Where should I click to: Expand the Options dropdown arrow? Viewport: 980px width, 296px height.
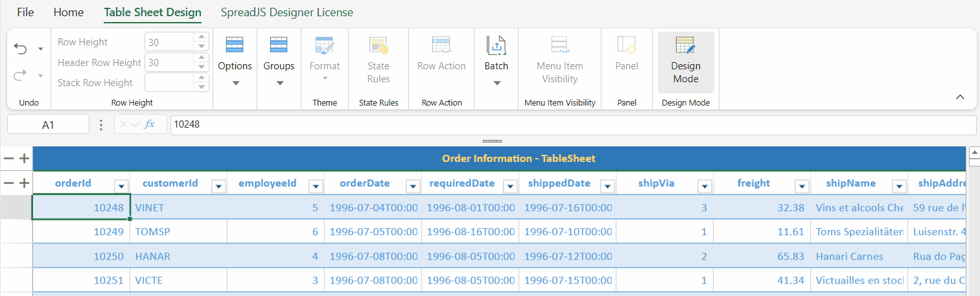click(x=235, y=83)
